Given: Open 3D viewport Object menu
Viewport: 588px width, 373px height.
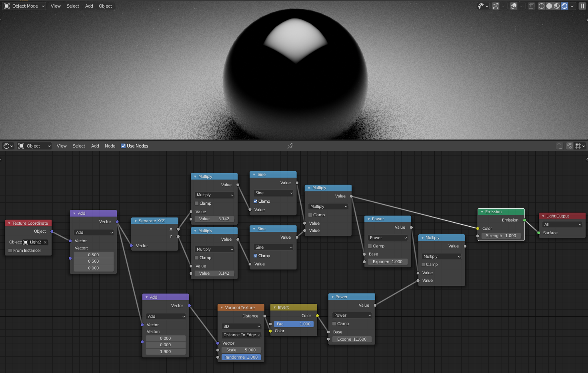Looking at the screenshot, I should coord(105,6).
